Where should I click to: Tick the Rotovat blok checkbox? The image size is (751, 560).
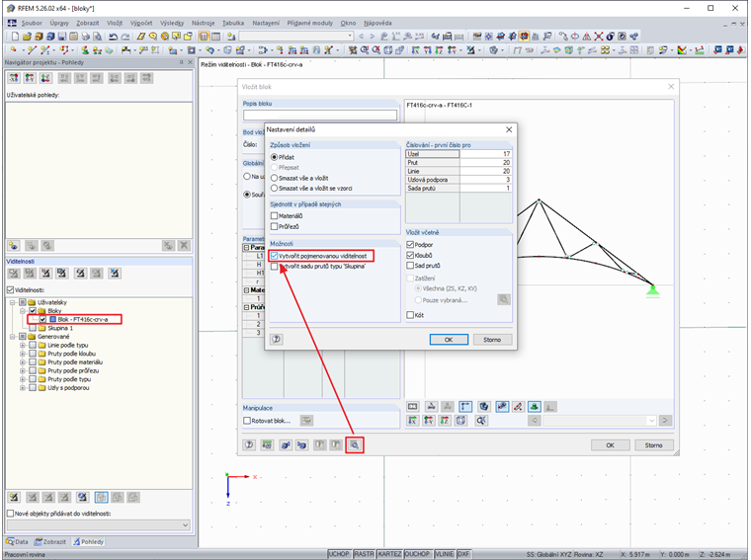click(247, 421)
